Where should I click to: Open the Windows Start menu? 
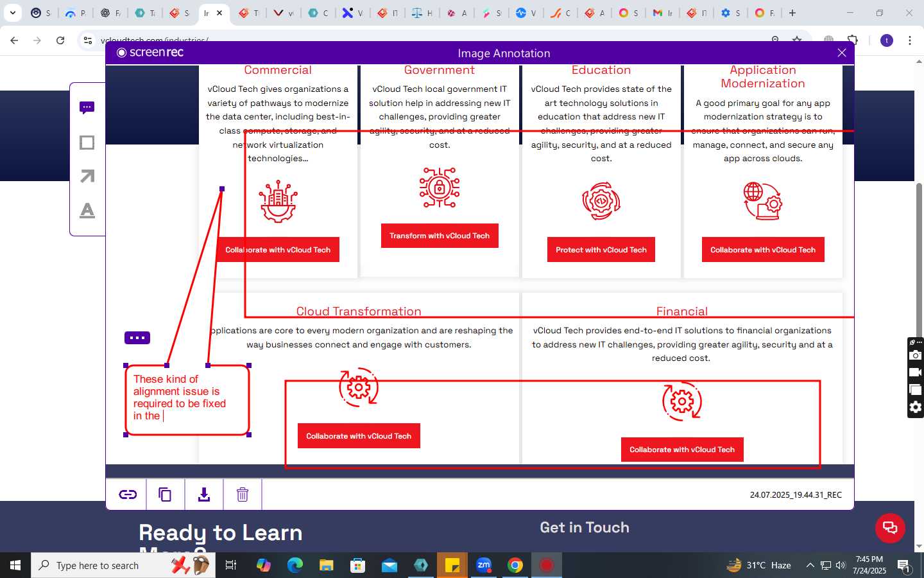15,565
